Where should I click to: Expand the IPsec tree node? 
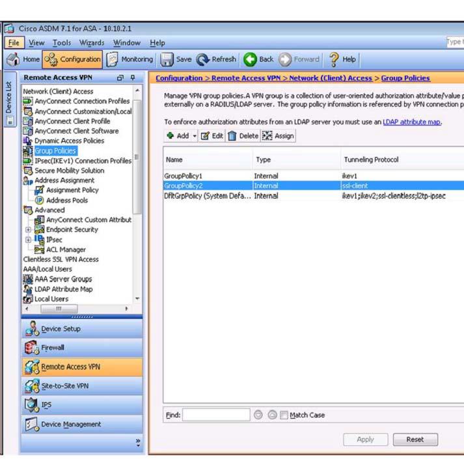(x=28, y=240)
